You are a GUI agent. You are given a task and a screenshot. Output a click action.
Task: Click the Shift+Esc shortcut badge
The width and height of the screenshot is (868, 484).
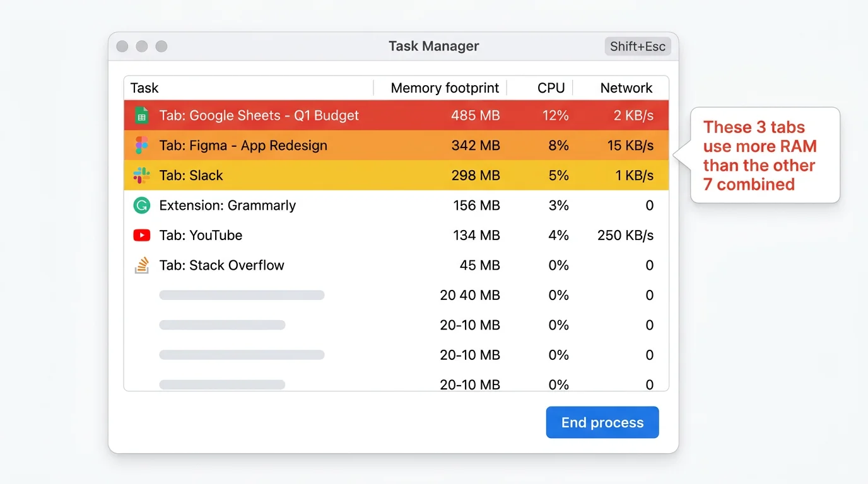(x=638, y=46)
